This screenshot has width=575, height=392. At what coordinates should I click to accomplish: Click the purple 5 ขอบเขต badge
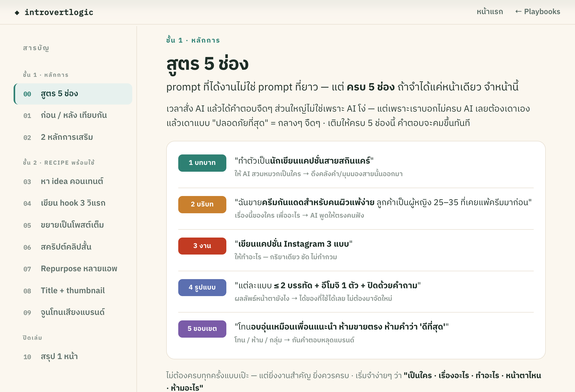click(202, 329)
